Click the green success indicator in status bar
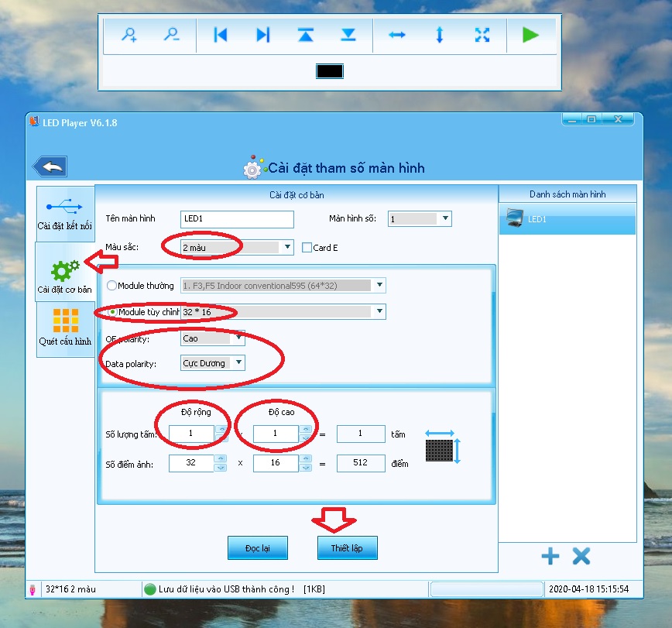Screen dimensions: 672x628 (x=150, y=589)
